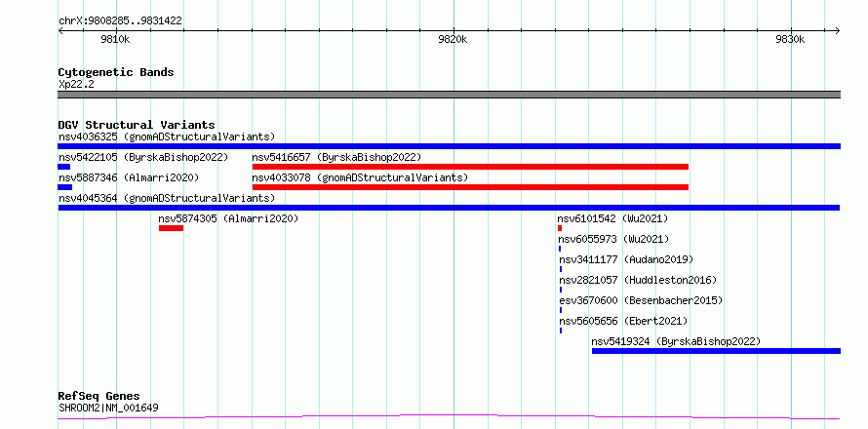Select the blue nsv4045364 variant bar
Image resolution: width=868 pixels, height=429 pixels.
449,208
